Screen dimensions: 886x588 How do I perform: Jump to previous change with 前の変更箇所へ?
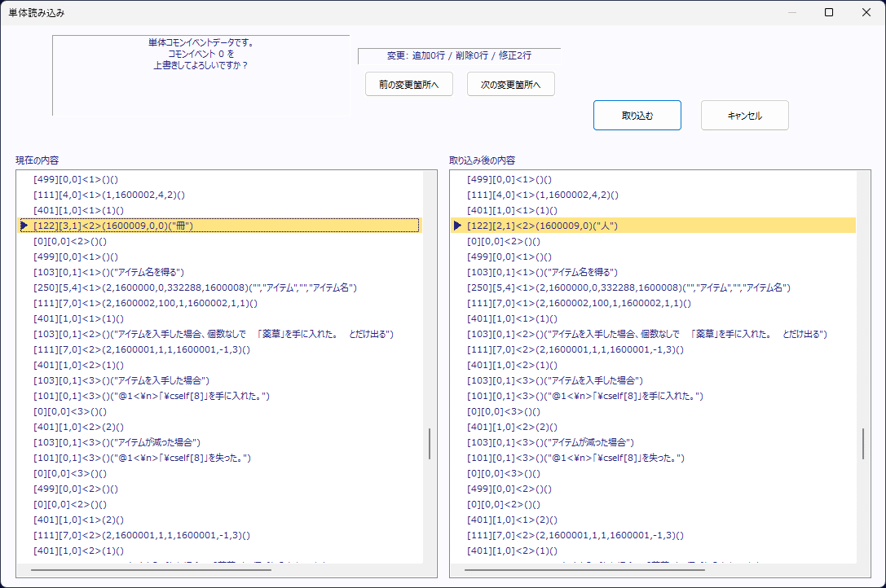point(408,84)
